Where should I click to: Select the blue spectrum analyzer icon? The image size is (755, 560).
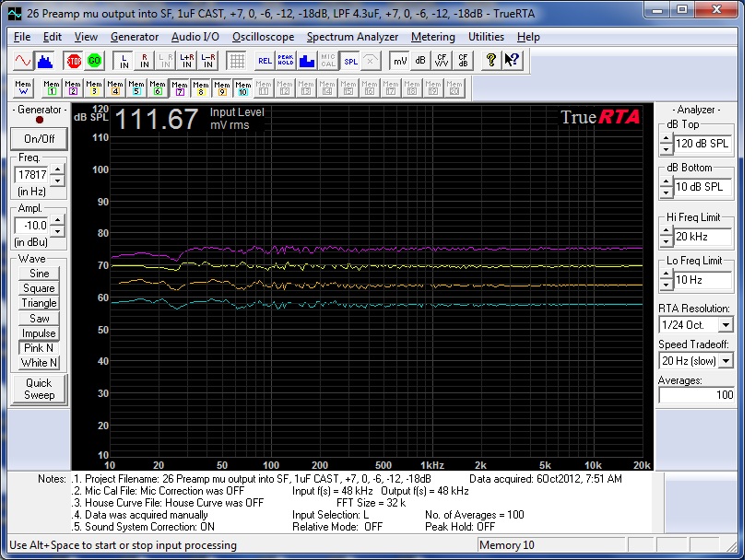point(45,61)
